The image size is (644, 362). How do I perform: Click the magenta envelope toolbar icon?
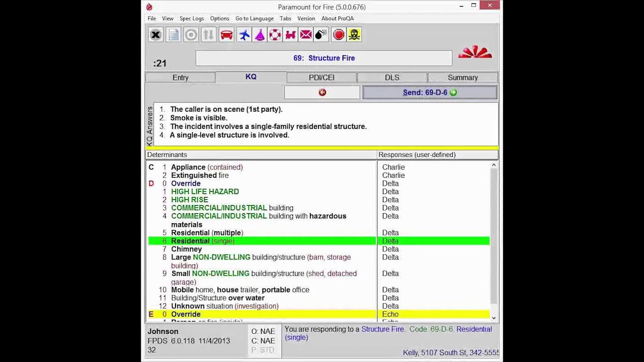pos(306,35)
